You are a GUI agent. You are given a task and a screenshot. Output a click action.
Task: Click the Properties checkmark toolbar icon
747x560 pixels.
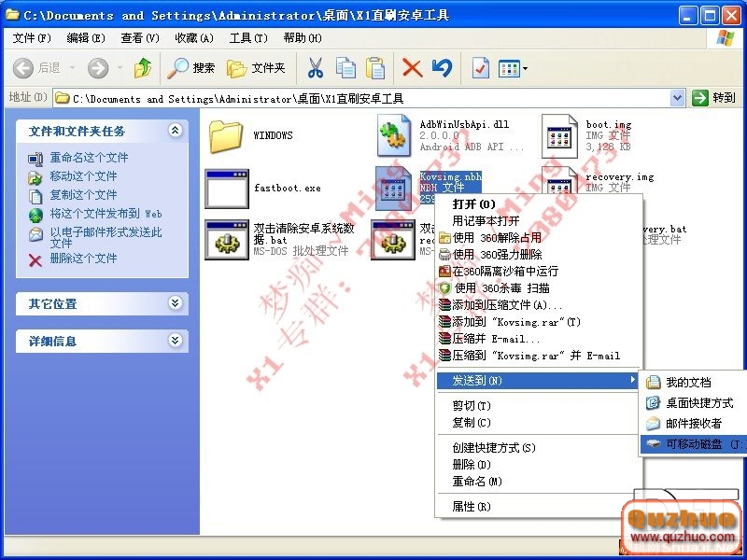(x=480, y=68)
